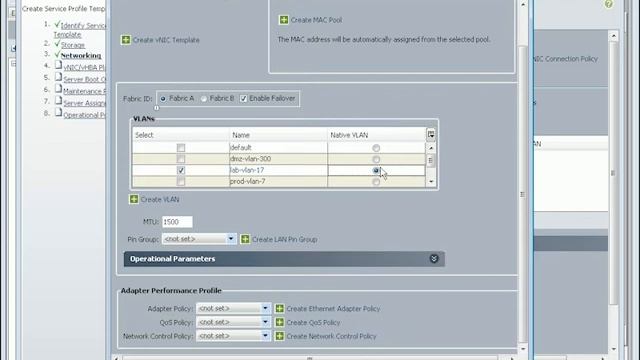Check the prod-vlan-7 select box
Screen dimensions: 640x360
coord(181,182)
